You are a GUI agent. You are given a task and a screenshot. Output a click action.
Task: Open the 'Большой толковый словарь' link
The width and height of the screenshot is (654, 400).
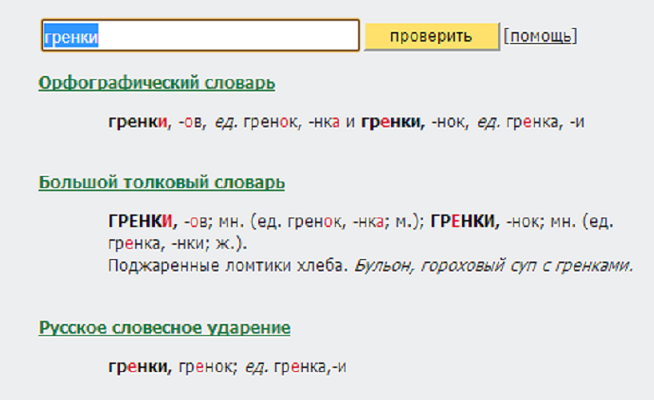[162, 182]
